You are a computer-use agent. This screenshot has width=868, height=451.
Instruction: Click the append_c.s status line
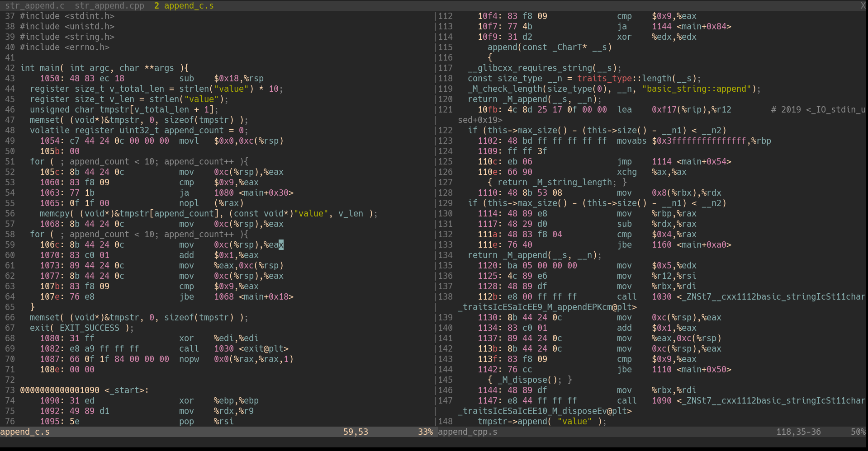(x=25, y=432)
